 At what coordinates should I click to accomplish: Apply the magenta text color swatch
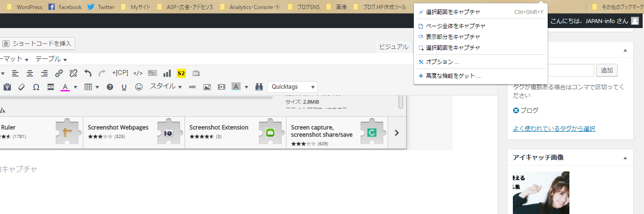[65, 87]
